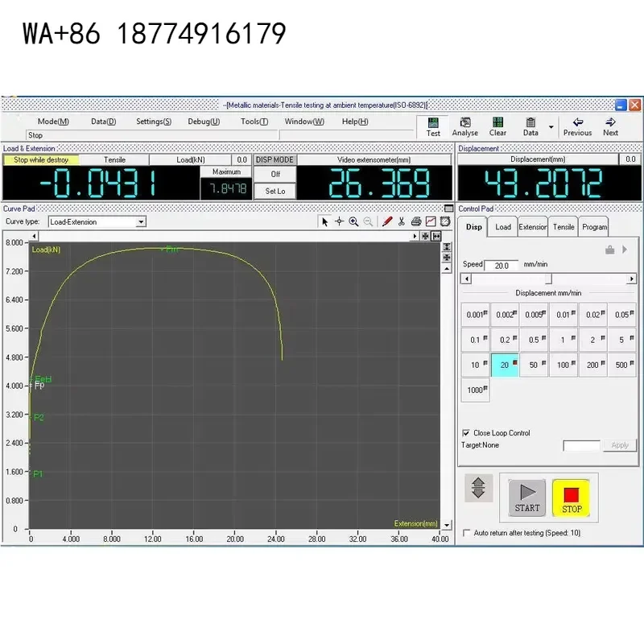Select the 500 mm/min speed preset

pyautogui.click(x=622, y=365)
